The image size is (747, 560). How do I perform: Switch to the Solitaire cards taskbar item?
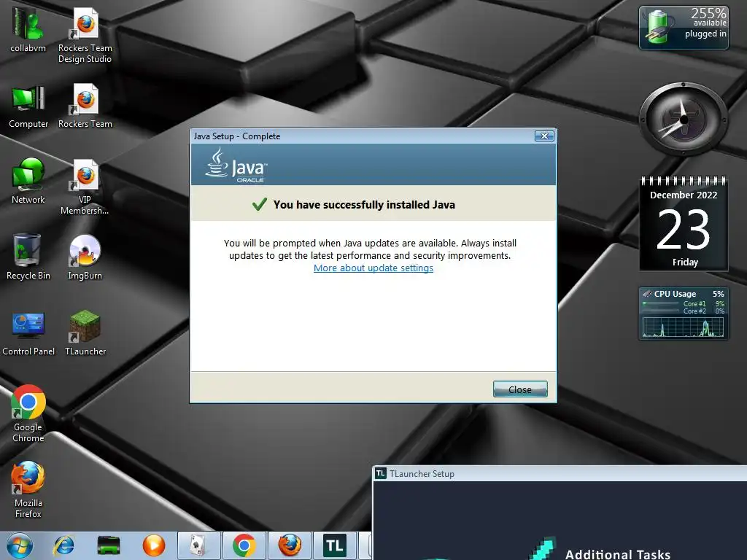click(198, 545)
